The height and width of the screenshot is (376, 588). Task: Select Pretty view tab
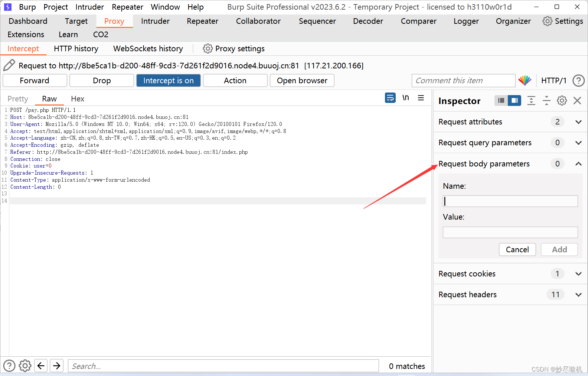coord(18,99)
